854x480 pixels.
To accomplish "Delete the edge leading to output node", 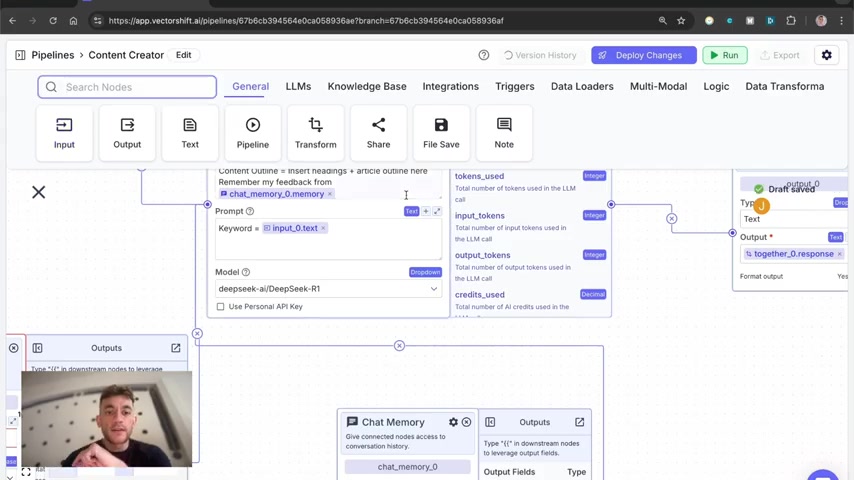I will point(672,218).
